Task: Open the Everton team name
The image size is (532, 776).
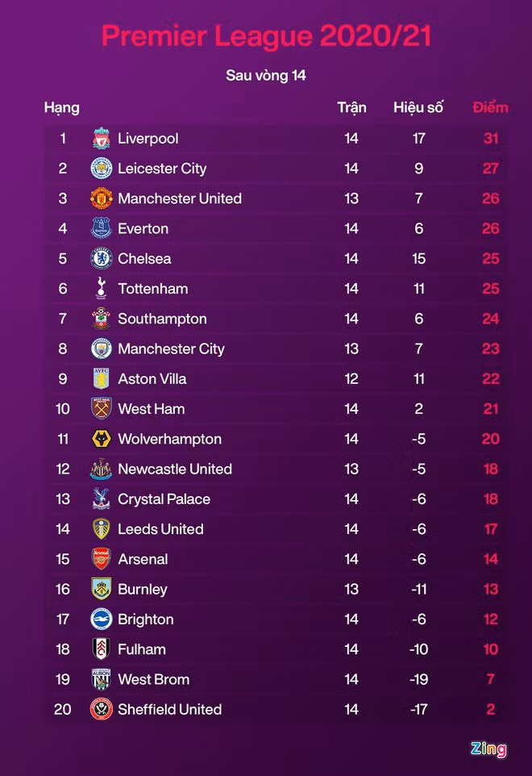Action: click(143, 229)
